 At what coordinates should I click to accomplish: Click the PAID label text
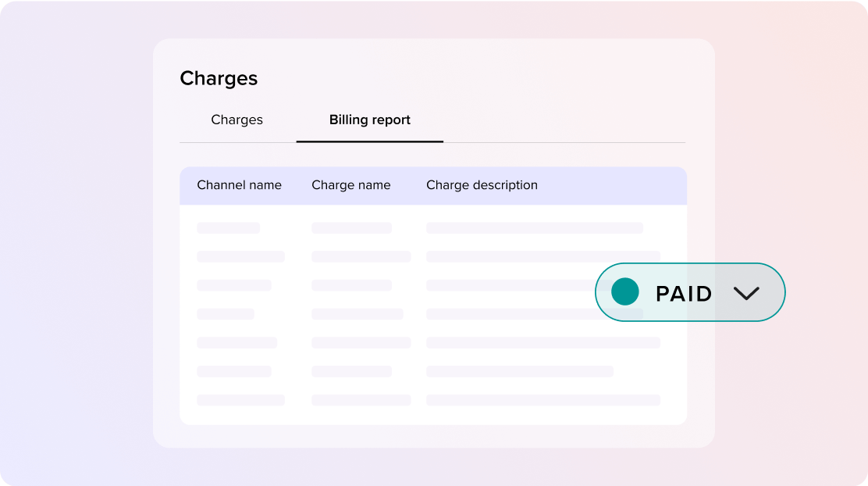coord(684,294)
